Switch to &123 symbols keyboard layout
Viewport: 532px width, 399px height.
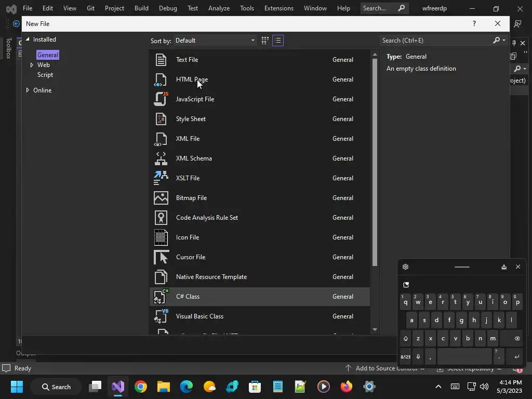coord(405,356)
